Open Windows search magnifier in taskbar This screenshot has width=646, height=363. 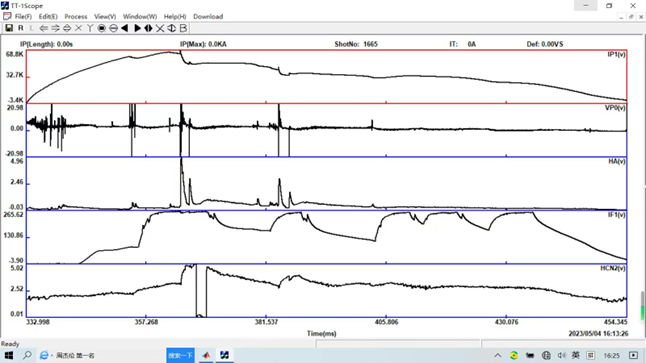click(27, 355)
